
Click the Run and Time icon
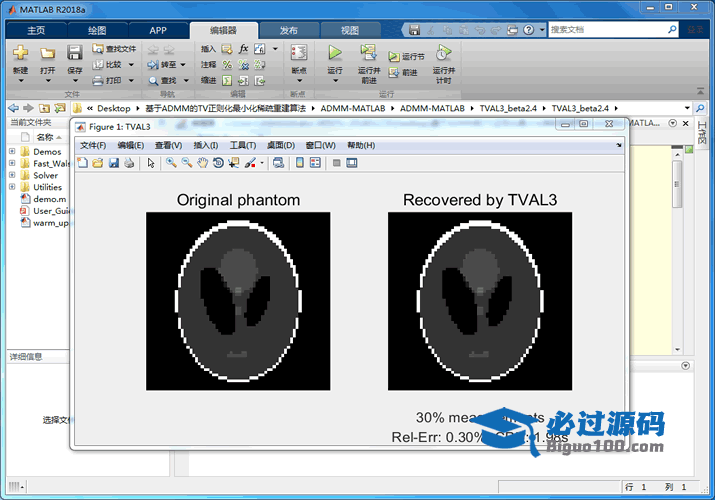pyautogui.click(x=443, y=53)
